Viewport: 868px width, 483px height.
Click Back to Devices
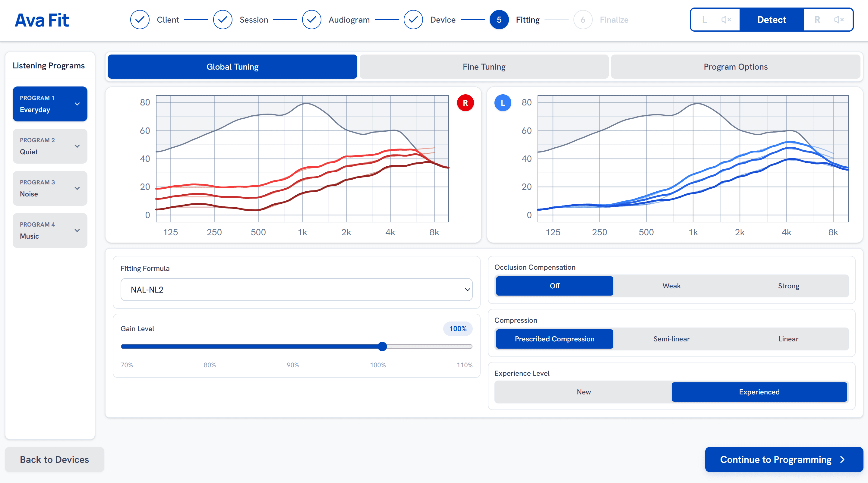point(55,459)
